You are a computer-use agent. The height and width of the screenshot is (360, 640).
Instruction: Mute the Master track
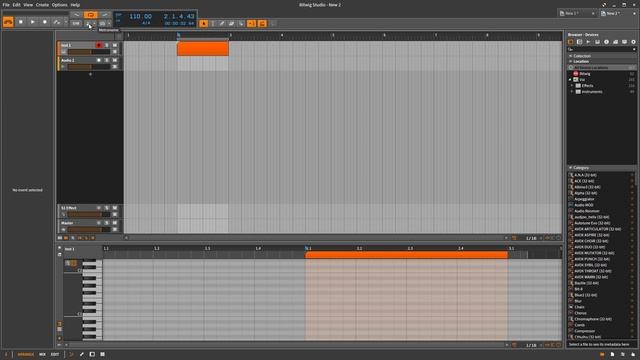point(115,223)
